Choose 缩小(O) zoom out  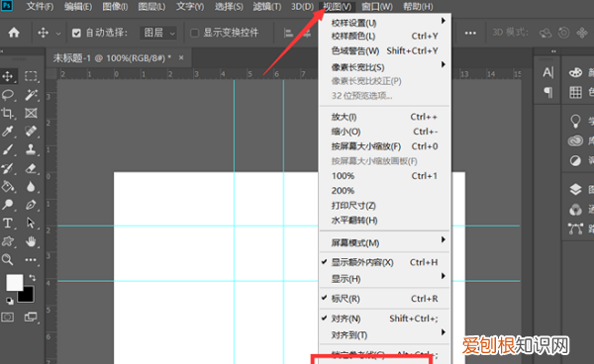coord(384,132)
